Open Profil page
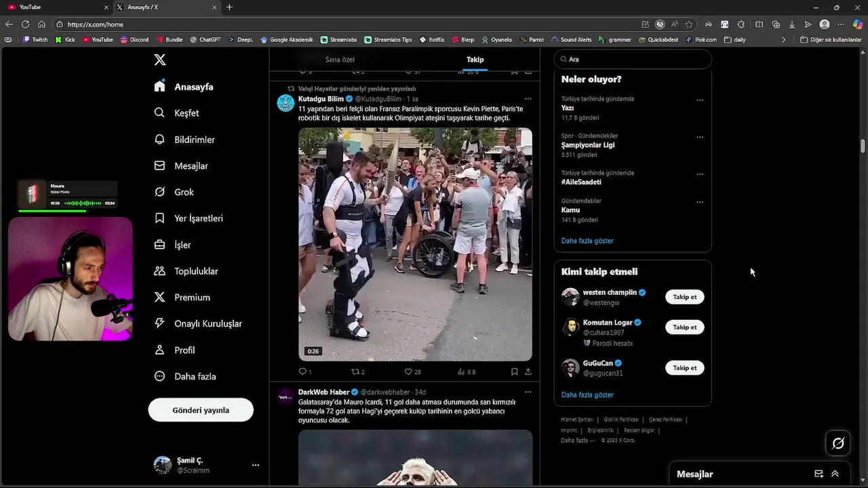Screen dimensions: 868x488 pos(174,350)
